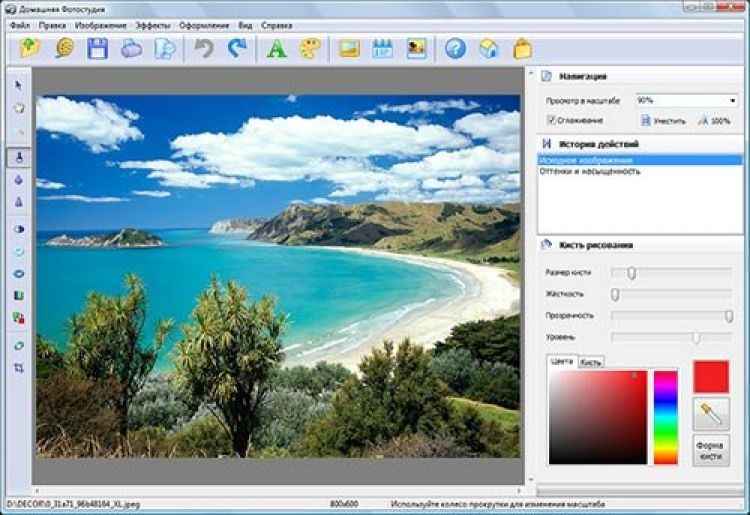Open the Файл menu
Screen dimensions: 750x515
(20, 25)
